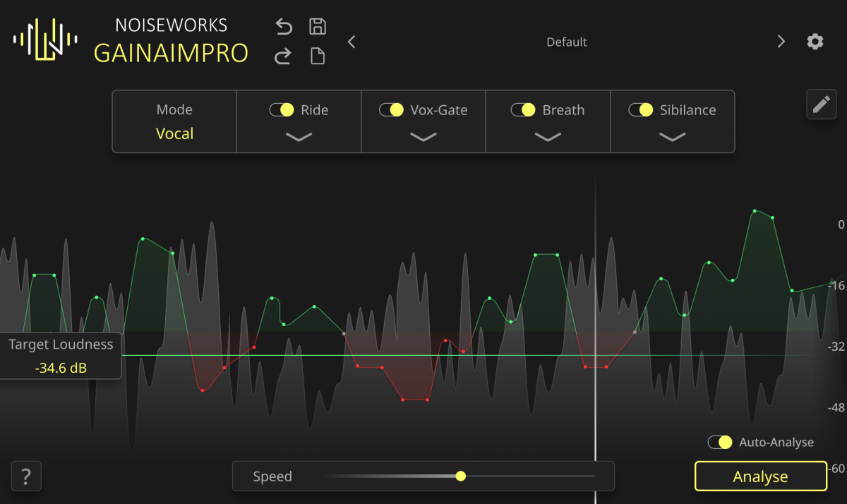
Task: Go to the next preset
Action: point(781,42)
